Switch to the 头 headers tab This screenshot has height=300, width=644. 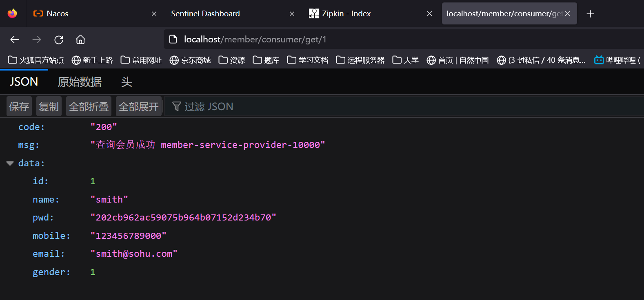pyautogui.click(x=127, y=82)
